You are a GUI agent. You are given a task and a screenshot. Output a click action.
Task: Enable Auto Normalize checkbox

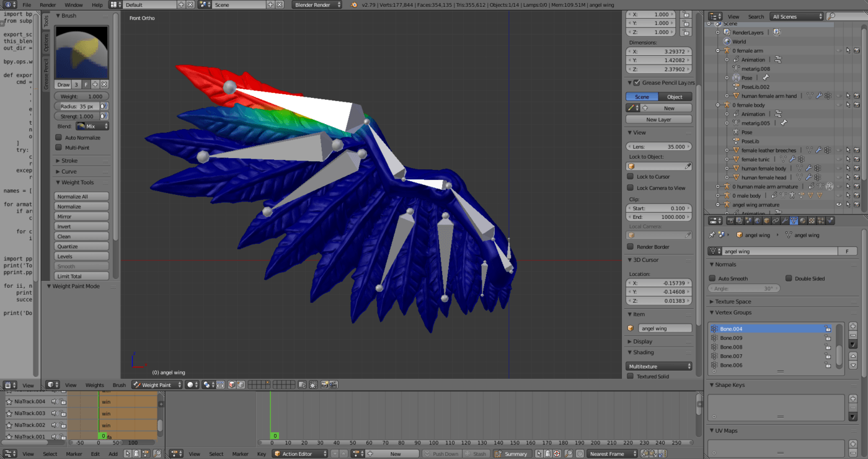coord(59,138)
